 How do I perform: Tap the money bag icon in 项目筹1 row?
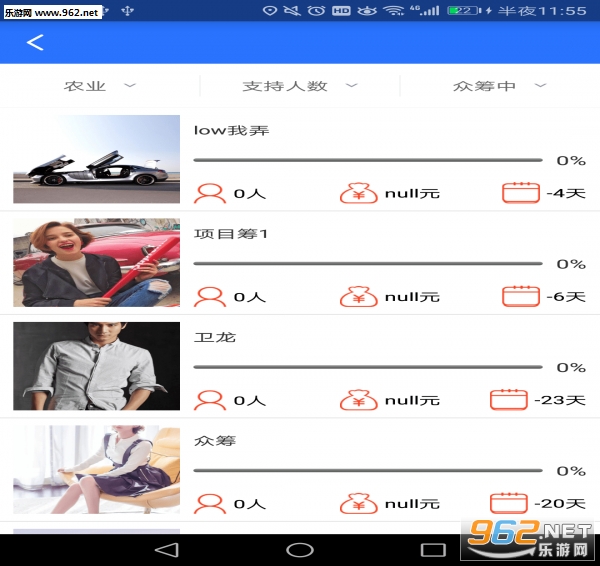[359, 297]
